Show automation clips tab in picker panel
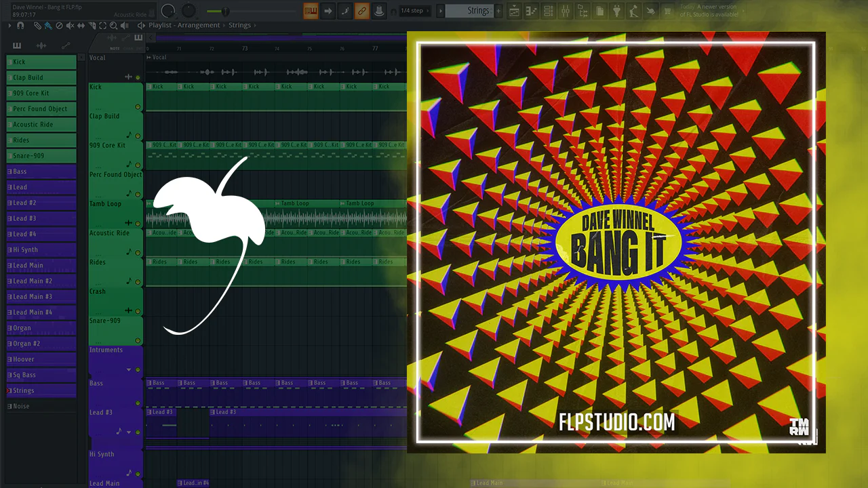This screenshot has width=868, height=488. 66,46
